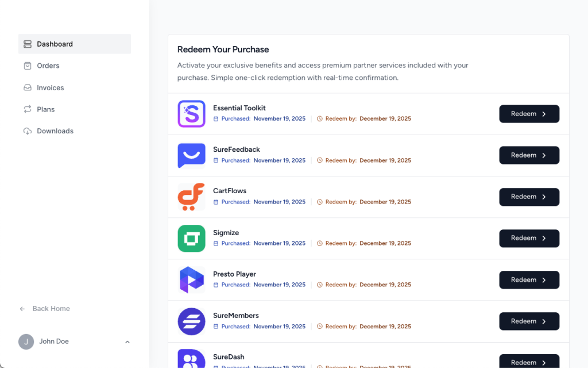Click the SureMembers logo
This screenshot has height=368, width=588.
[x=191, y=321]
